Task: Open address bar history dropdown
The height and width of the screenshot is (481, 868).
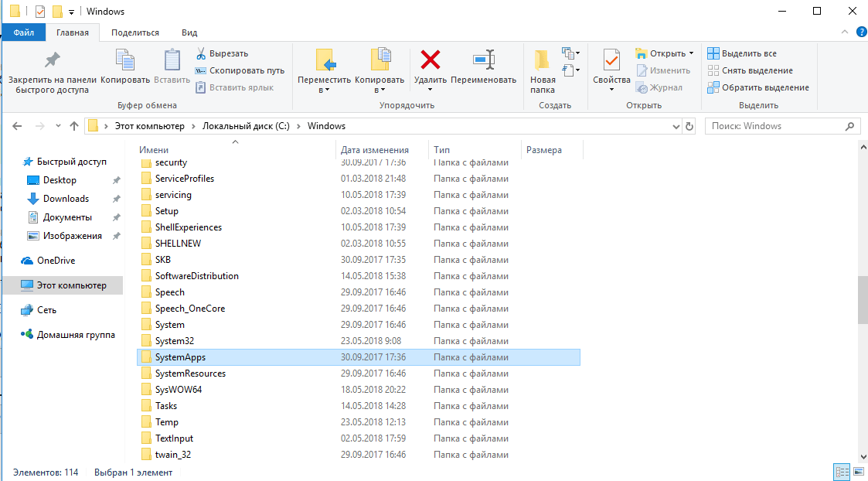Action: (x=676, y=126)
